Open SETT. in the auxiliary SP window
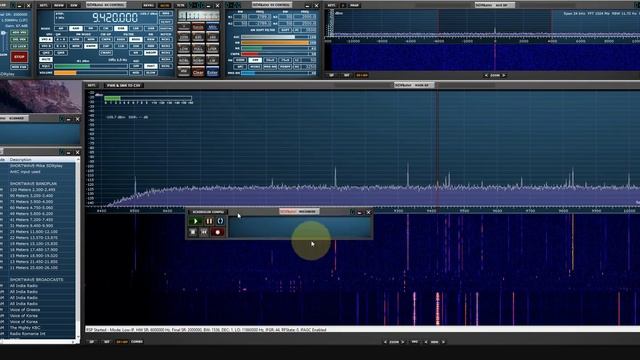 click(x=331, y=5)
